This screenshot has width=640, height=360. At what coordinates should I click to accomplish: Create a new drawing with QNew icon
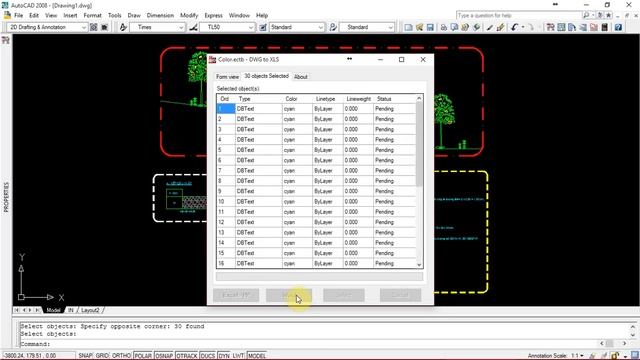click(408, 27)
